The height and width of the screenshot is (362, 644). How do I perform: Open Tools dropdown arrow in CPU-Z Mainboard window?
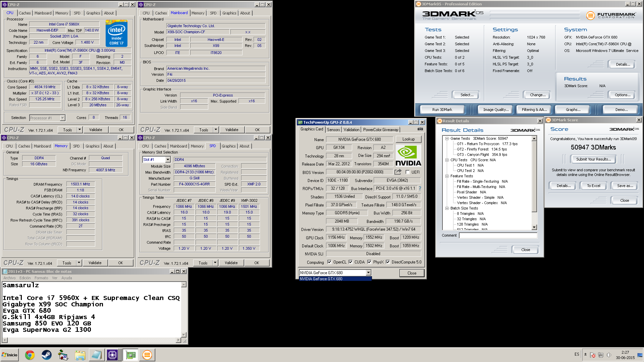[x=216, y=130]
